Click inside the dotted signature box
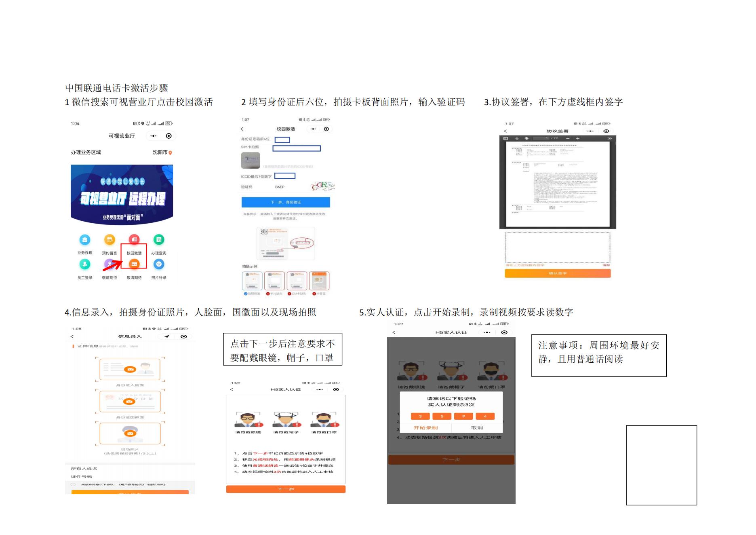Image resolution: width=756 pixels, height=535 pixels. coord(558,247)
